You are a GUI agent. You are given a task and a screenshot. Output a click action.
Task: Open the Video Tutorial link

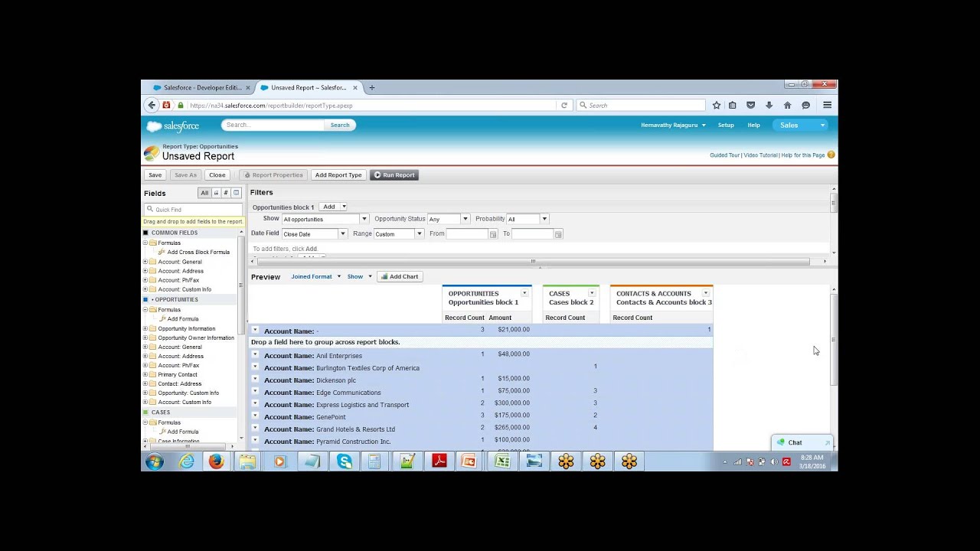(x=760, y=155)
